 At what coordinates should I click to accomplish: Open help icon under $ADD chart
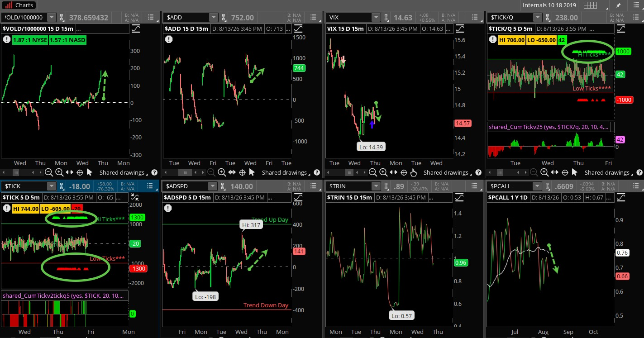coord(317,172)
